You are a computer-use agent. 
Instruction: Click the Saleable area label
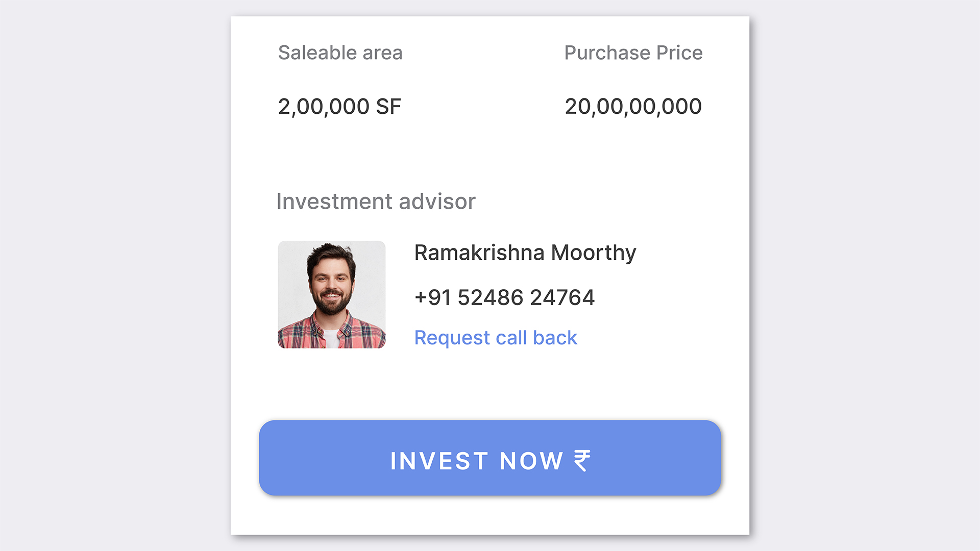tap(340, 53)
